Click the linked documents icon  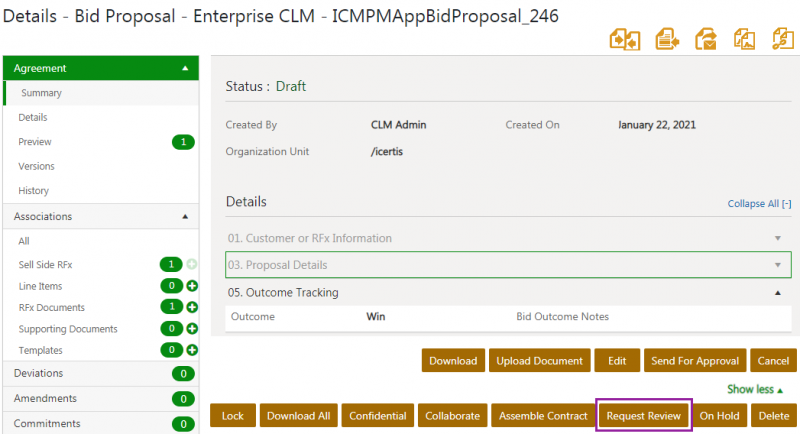(783, 39)
